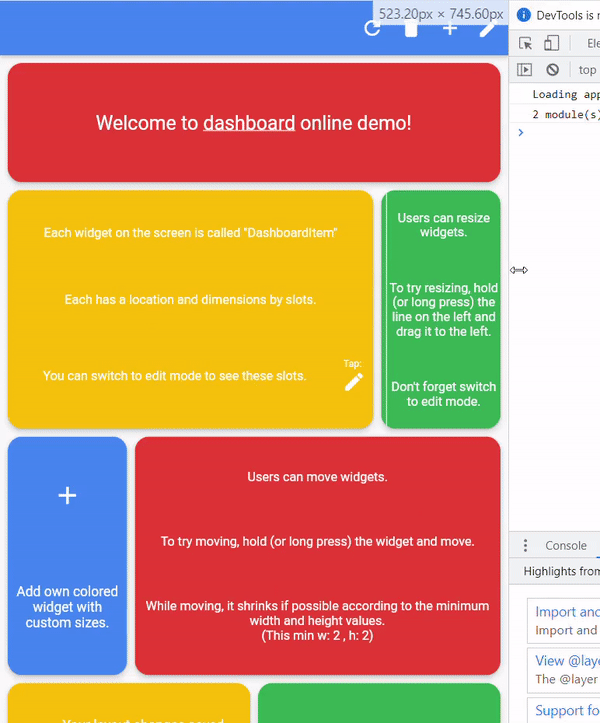This screenshot has height=723, width=600.
Task: Tap the pencil icon in the yellow DashboardItem widget
Action: (x=354, y=381)
